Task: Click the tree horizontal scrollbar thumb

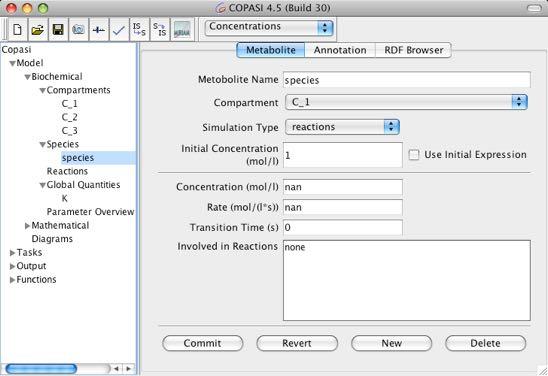Action: pos(41,368)
